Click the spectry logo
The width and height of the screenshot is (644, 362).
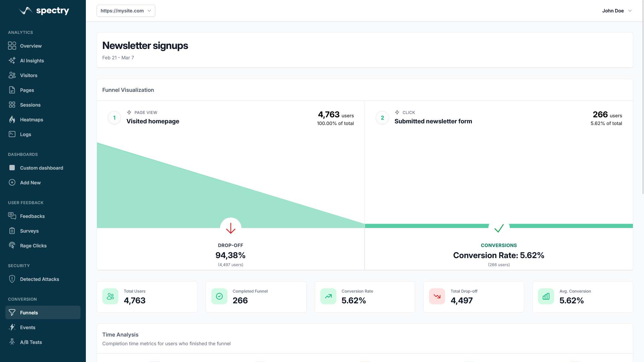tap(44, 11)
